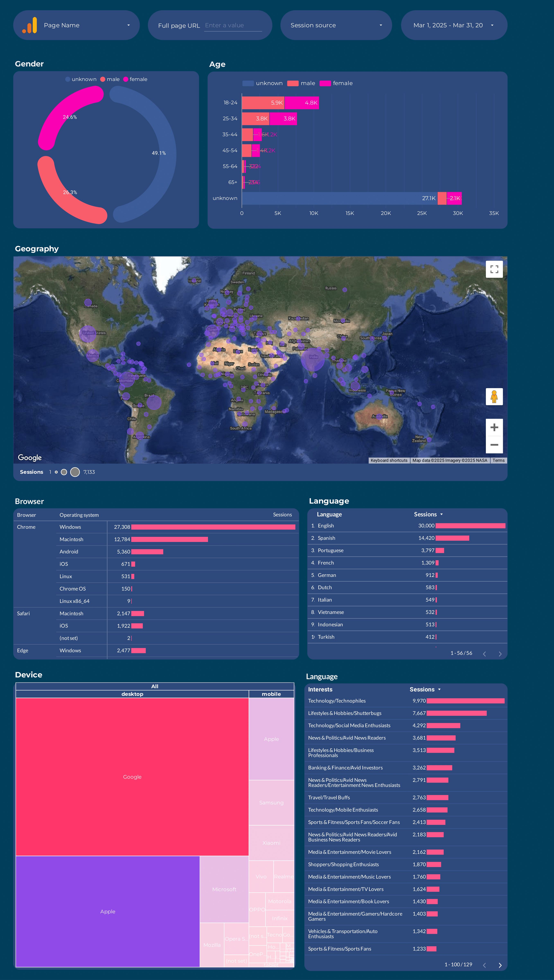The width and height of the screenshot is (554, 980).
Task: Click the Samsung mobile treemap tile
Action: click(271, 803)
